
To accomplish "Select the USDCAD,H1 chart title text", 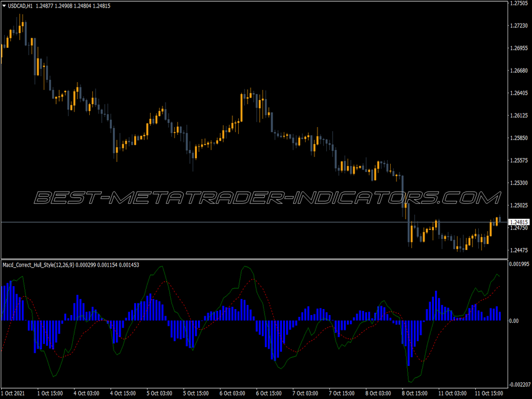I will coord(20,6).
